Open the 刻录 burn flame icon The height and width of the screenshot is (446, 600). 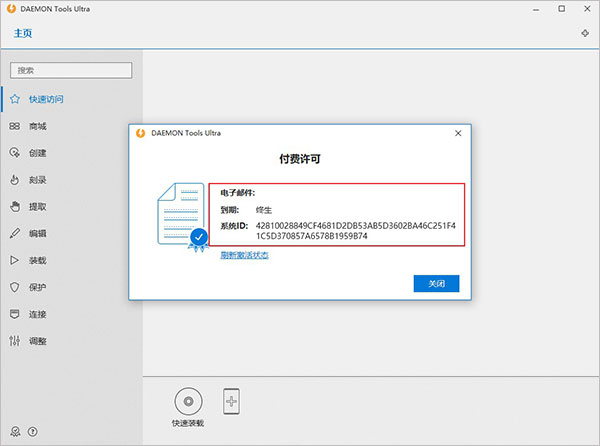(15, 180)
